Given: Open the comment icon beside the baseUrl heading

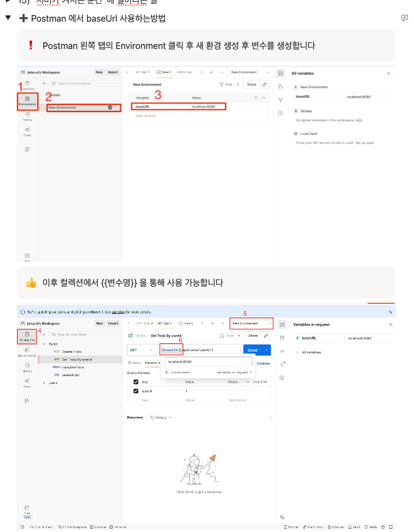Looking at the screenshot, I should 404,18.
